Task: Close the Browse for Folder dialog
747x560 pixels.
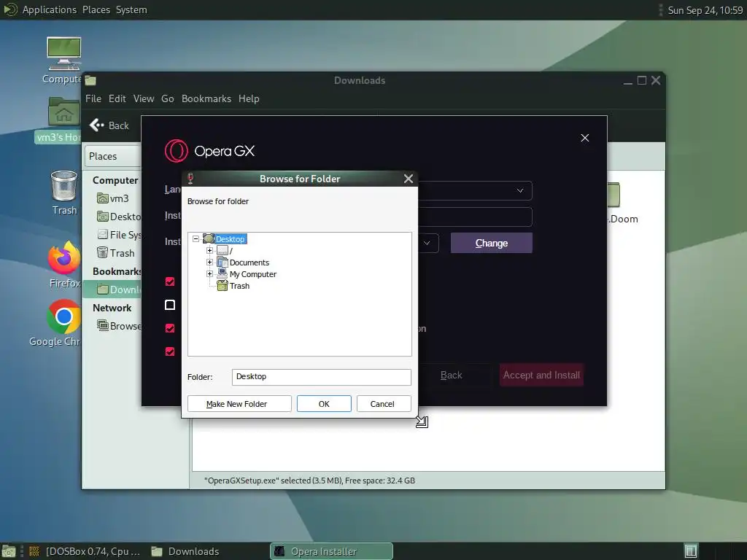Action: (x=409, y=179)
